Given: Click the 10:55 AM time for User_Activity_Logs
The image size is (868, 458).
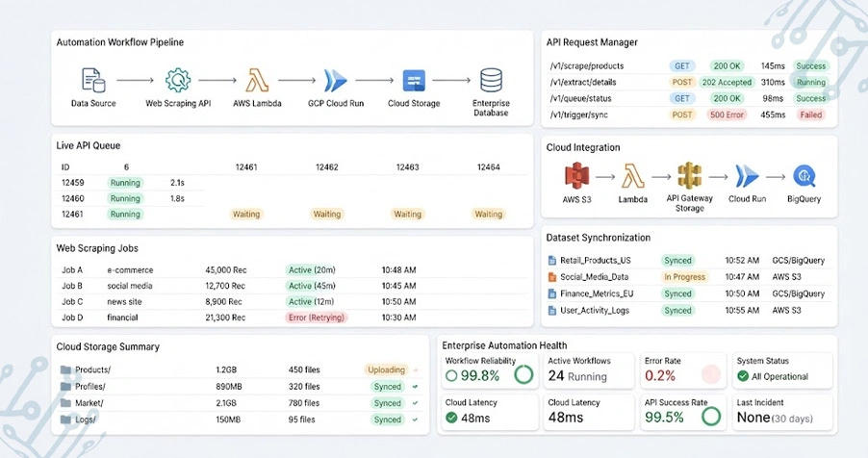Looking at the screenshot, I should point(742,310).
